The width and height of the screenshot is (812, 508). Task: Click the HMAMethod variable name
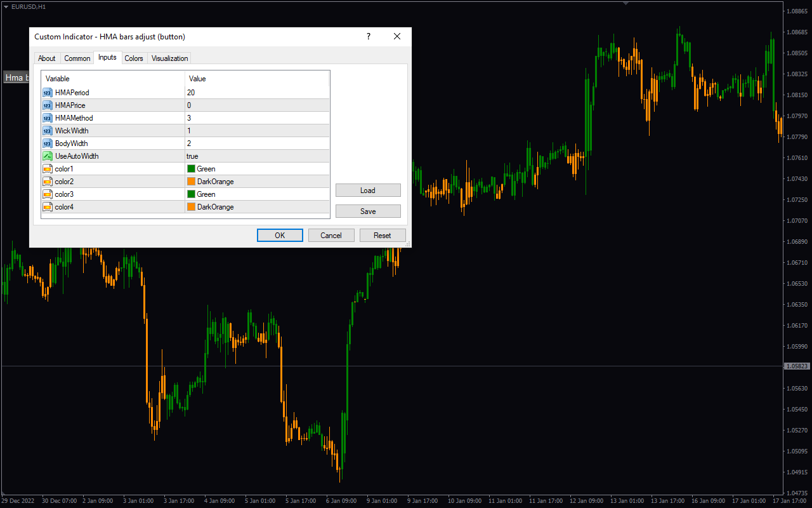click(74, 118)
